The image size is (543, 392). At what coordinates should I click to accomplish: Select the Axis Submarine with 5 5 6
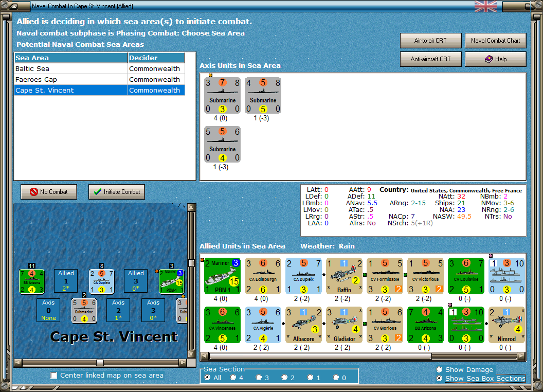click(x=222, y=145)
